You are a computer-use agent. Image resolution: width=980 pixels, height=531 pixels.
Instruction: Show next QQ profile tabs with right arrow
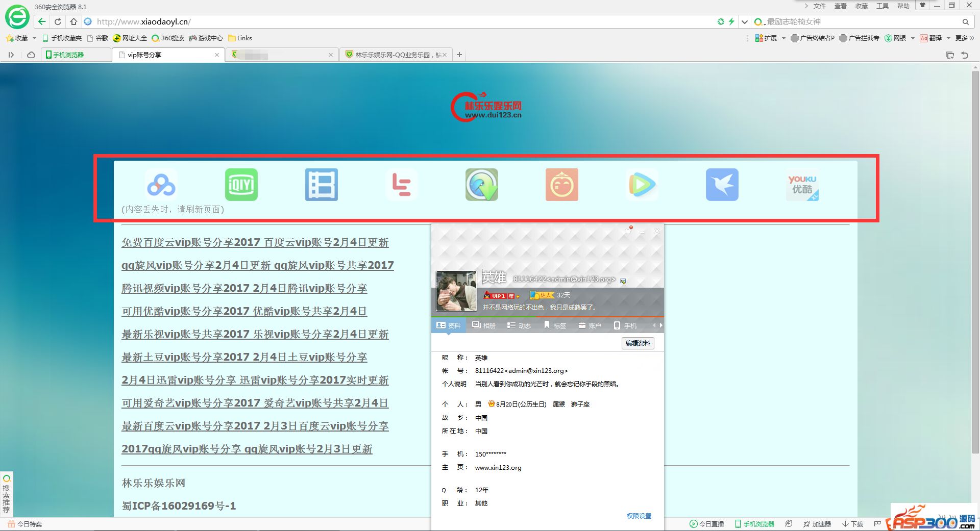click(x=661, y=325)
